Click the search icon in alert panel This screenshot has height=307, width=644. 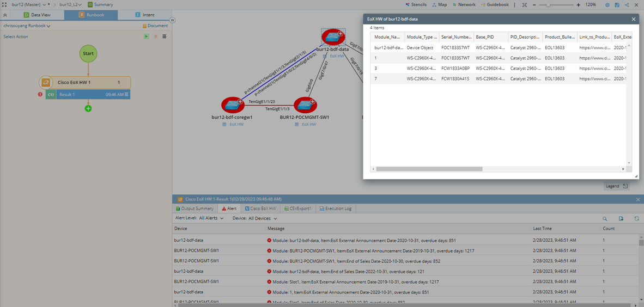[605, 219]
